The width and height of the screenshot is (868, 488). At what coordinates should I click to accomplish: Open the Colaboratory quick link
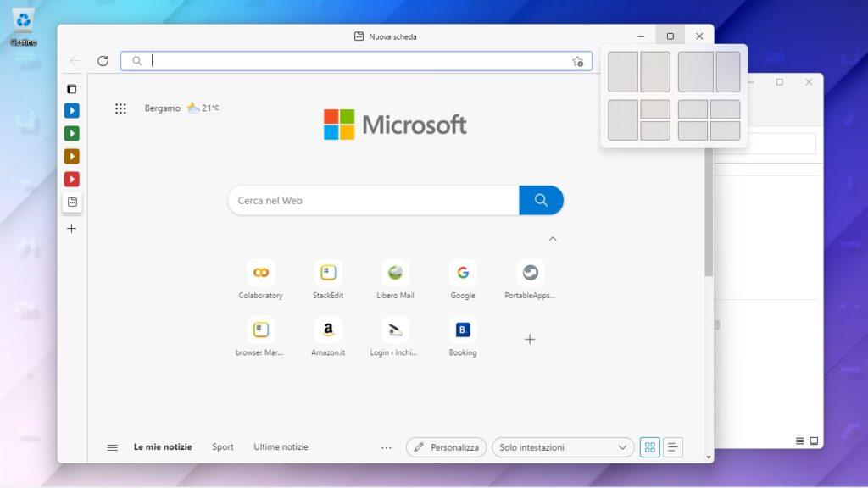(261, 280)
